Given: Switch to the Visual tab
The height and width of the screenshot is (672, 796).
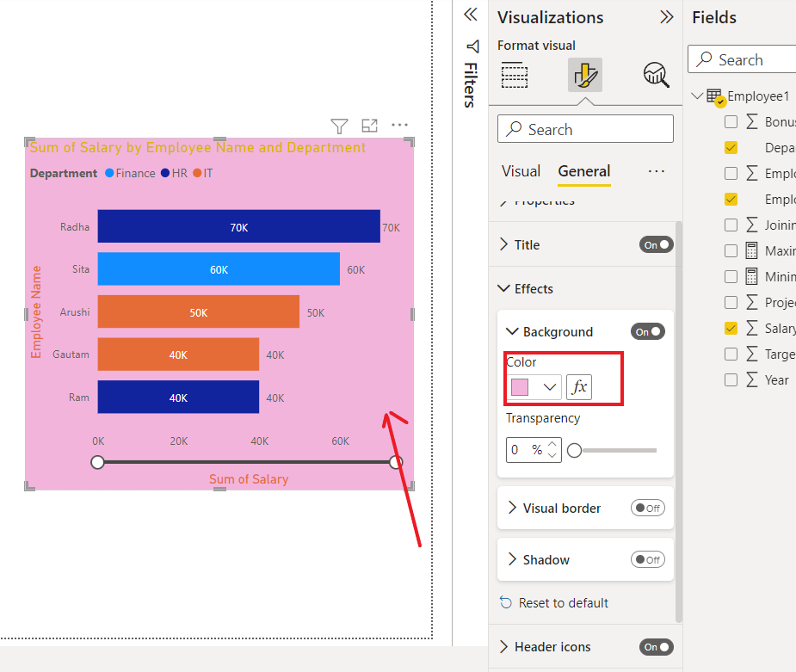Looking at the screenshot, I should (x=521, y=171).
